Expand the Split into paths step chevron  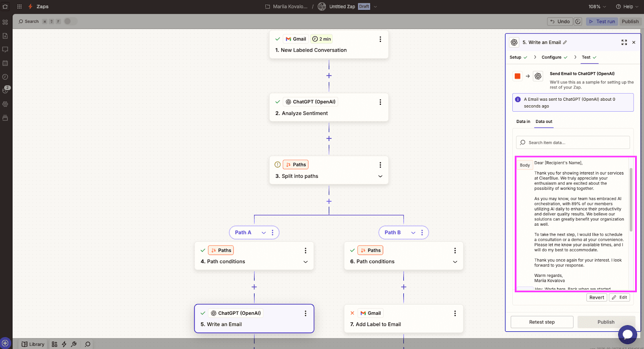pyautogui.click(x=380, y=177)
